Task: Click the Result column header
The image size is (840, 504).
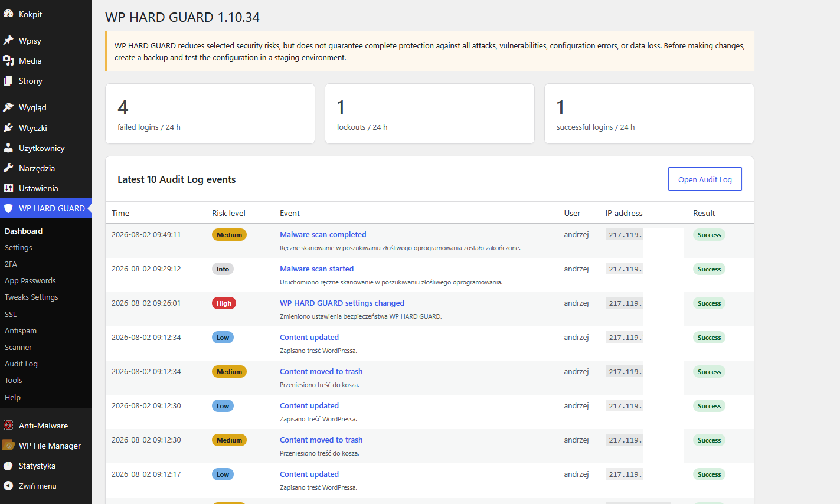Action: (x=704, y=213)
